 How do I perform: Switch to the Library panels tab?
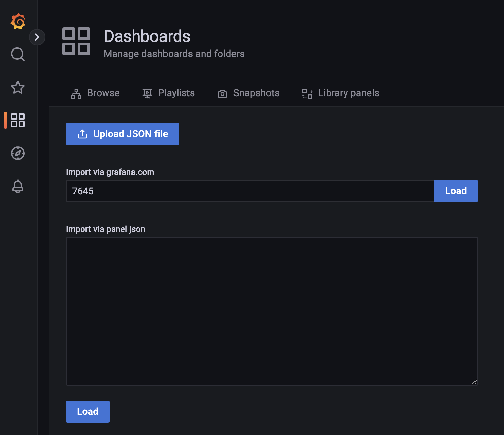tap(341, 93)
